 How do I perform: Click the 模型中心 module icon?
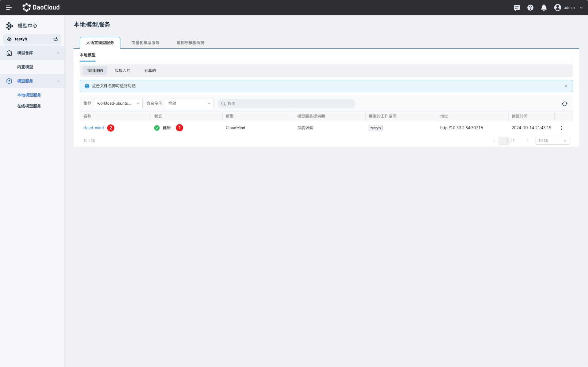click(9, 26)
